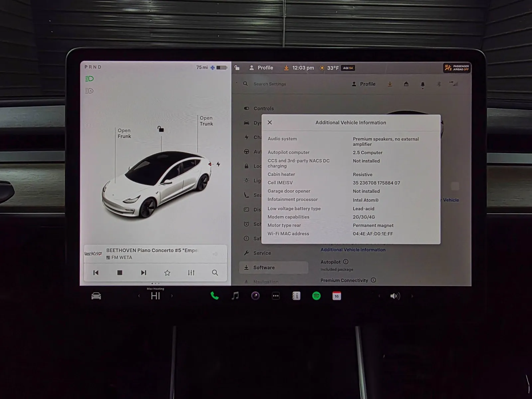Open the Profile dropdown in status bar
532x399 pixels.
pos(261,68)
